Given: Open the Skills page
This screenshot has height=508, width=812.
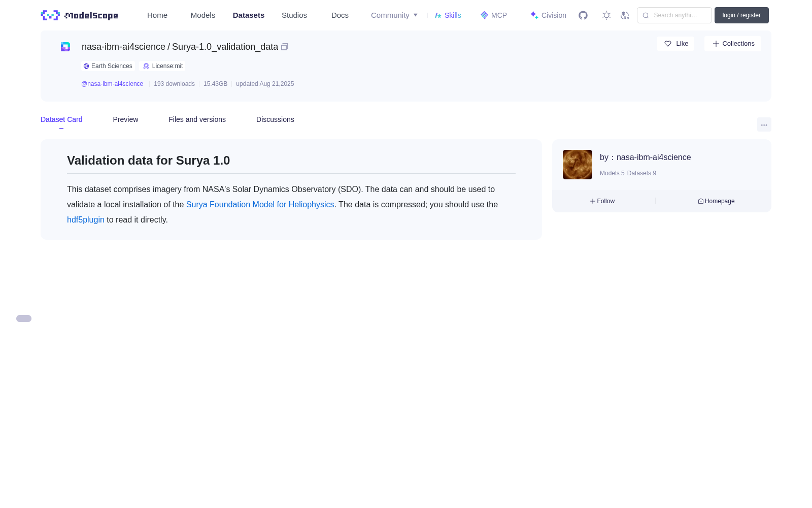Looking at the screenshot, I should click(x=448, y=15).
